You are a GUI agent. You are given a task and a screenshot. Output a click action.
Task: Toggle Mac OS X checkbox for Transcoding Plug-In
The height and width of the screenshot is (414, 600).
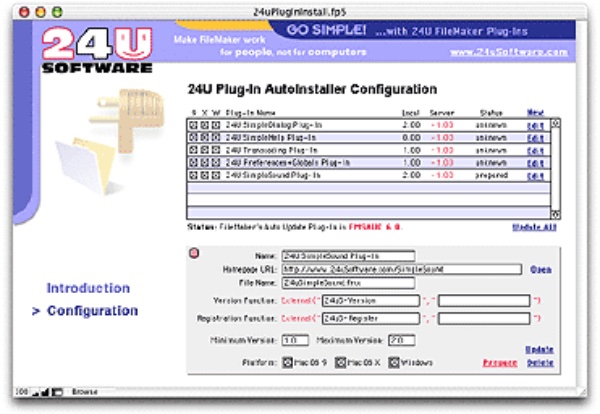205,150
